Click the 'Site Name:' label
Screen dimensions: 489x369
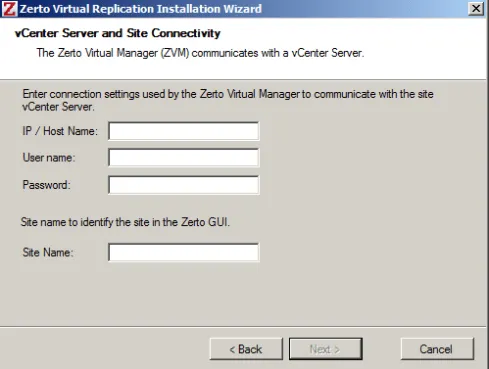point(48,252)
